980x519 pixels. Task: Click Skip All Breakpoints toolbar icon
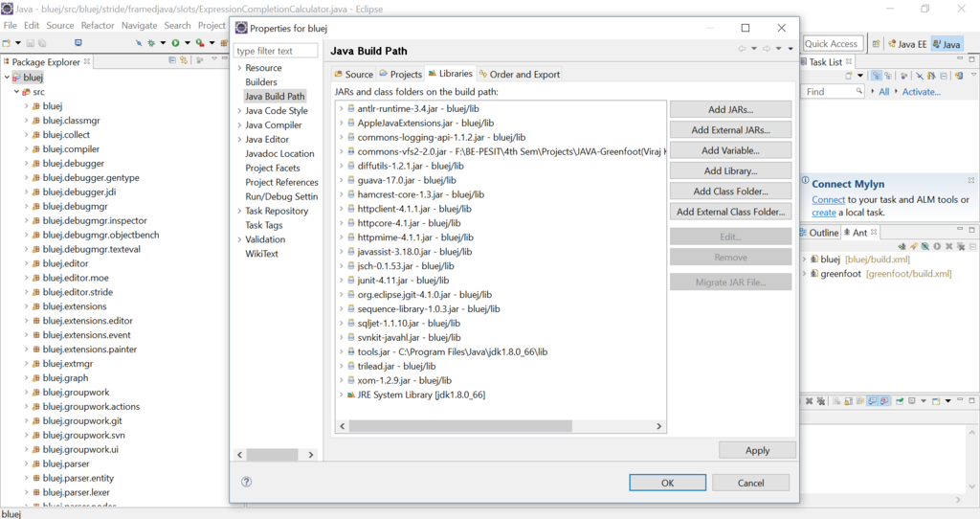(x=139, y=43)
